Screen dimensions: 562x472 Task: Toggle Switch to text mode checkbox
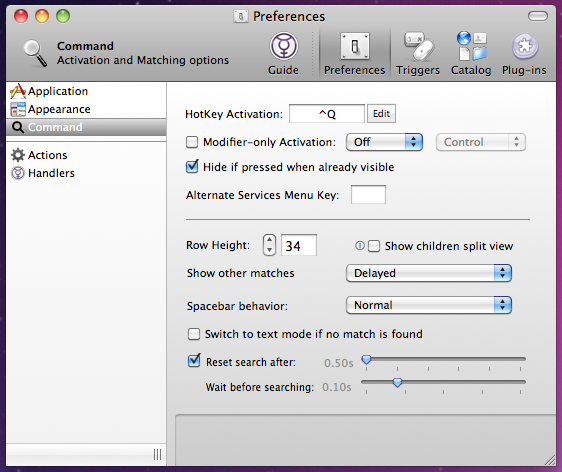[194, 334]
